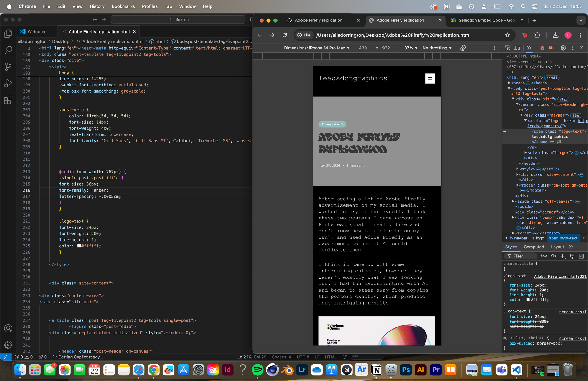The height and width of the screenshot is (381, 588).
Task: Open the No throttling dropdown
Action: [437, 48]
